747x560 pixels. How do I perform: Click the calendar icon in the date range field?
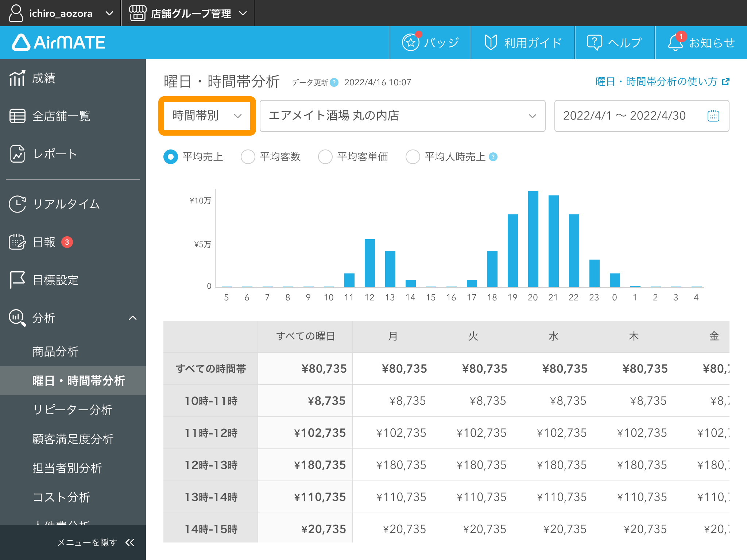click(713, 116)
